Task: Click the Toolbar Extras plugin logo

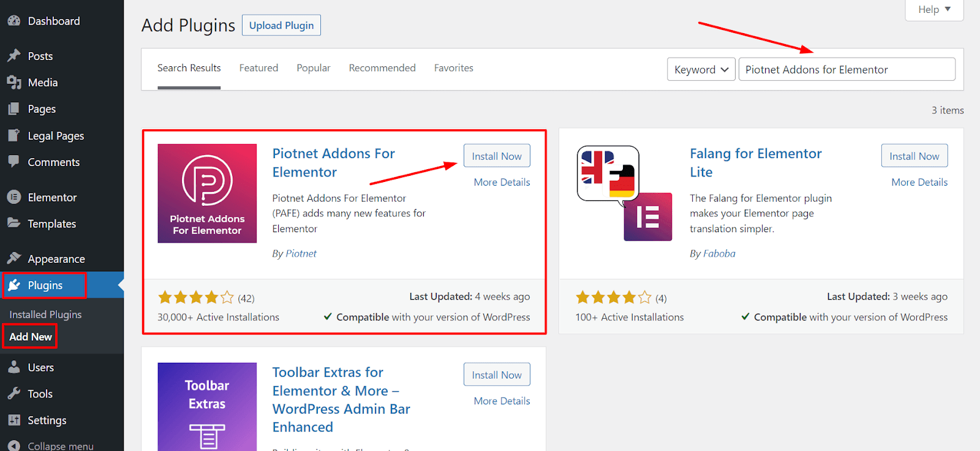Action: 207,407
